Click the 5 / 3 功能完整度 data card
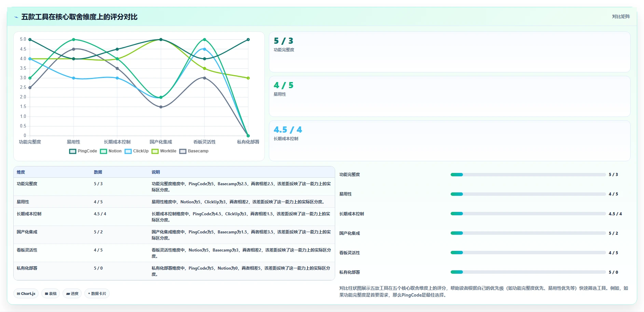Image resolution: width=644 pixels, height=312 pixels. click(x=450, y=52)
